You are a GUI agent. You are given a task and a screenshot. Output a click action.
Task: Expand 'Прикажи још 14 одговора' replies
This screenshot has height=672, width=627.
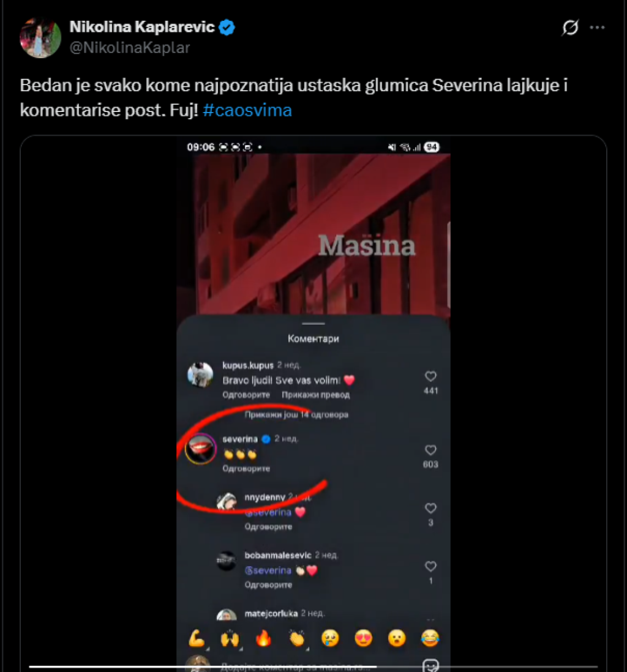click(x=296, y=414)
